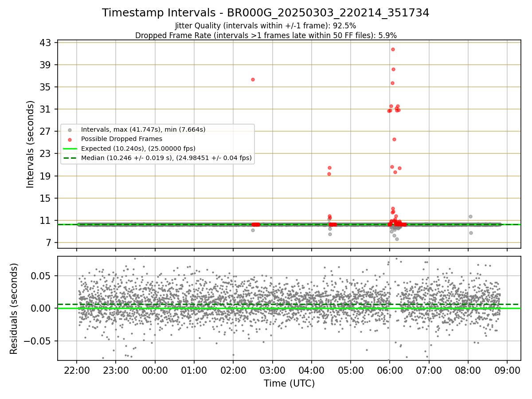Click the plot title 'Timestamp Intervals - BR000G_20250303_220214_351734'
The image size is (532, 399).
point(266,13)
